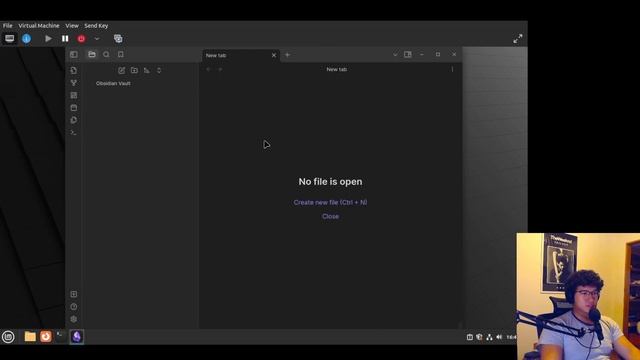Navigate forward in tab history
640x360 pixels.
(x=220, y=69)
